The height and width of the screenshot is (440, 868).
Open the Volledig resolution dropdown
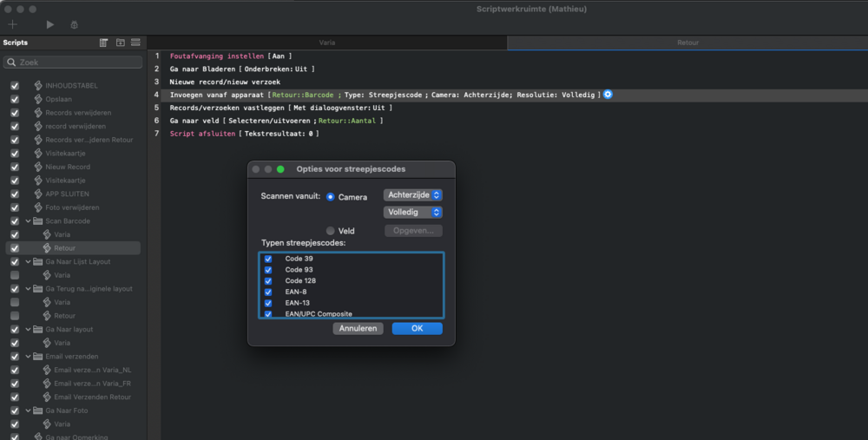click(413, 212)
